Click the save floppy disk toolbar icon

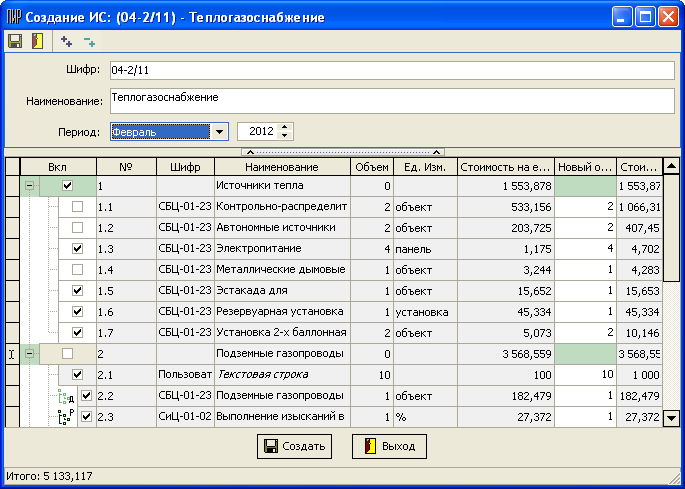[15, 41]
